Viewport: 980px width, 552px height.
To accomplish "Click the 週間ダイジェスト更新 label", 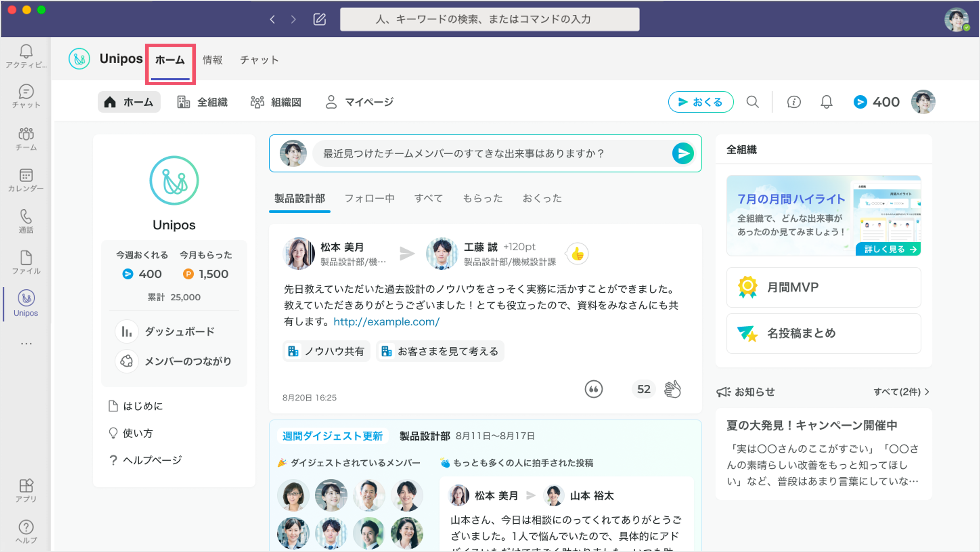I will tap(332, 436).
